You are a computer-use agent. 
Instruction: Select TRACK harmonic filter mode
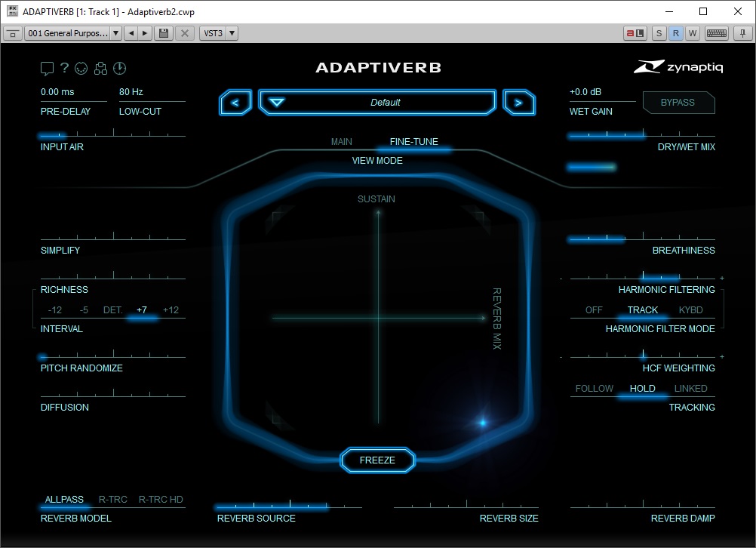(x=643, y=310)
